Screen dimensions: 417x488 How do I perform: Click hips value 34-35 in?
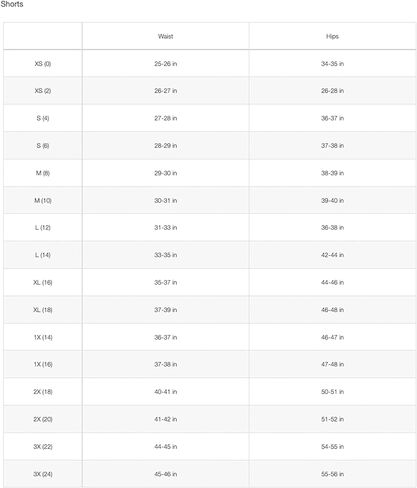pos(332,64)
